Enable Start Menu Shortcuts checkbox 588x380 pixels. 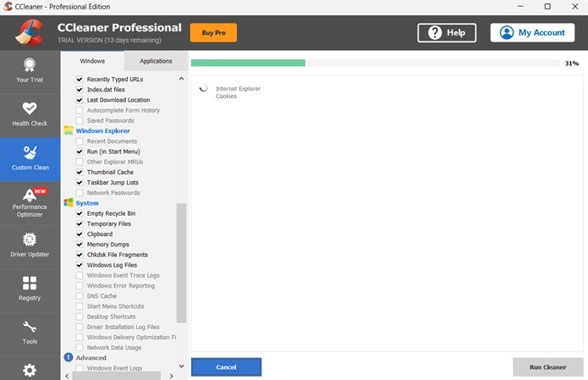[80, 306]
